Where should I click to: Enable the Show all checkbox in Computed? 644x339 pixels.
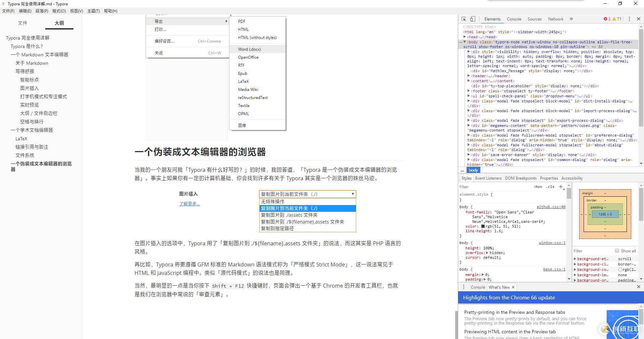click(617, 251)
